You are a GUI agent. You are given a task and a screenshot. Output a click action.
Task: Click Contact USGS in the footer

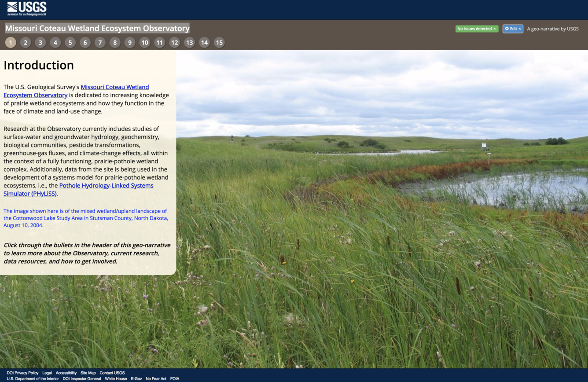point(112,373)
